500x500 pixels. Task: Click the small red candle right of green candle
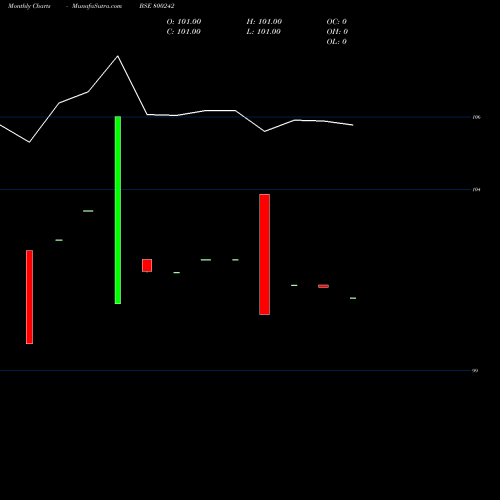coord(147,265)
